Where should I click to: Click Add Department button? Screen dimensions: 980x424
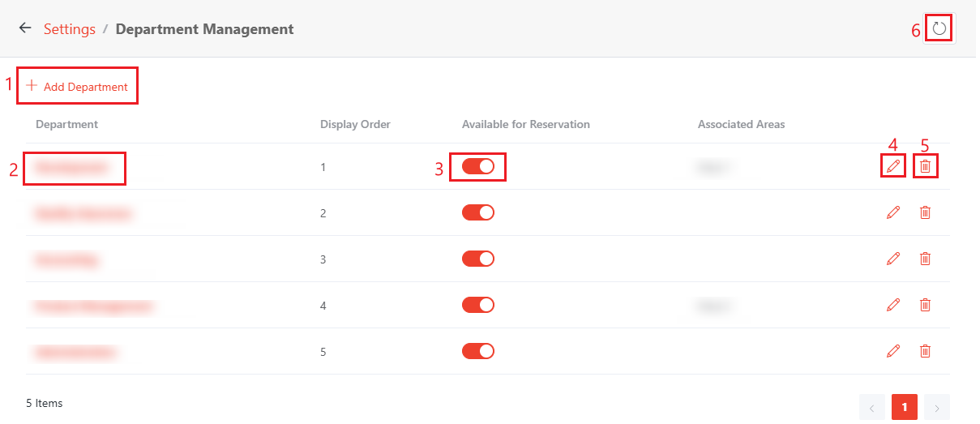78,87
